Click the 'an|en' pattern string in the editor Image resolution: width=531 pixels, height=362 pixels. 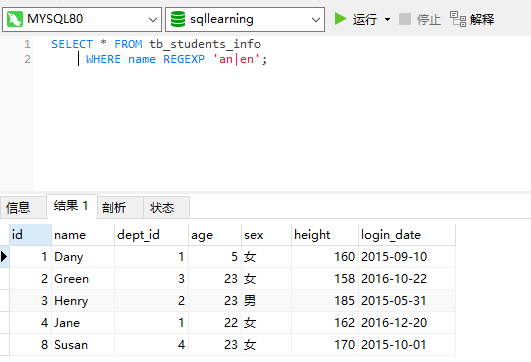tap(236, 59)
